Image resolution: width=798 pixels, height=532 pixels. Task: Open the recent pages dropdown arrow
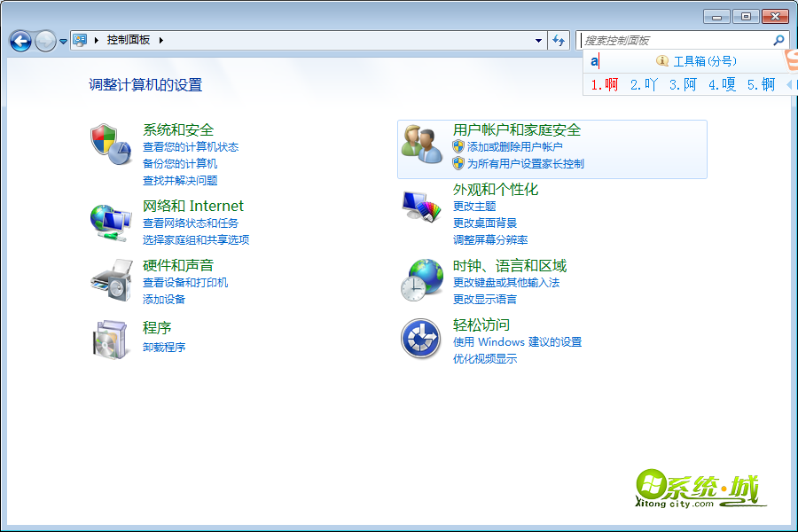pyautogui.click(x=64, y=41)
